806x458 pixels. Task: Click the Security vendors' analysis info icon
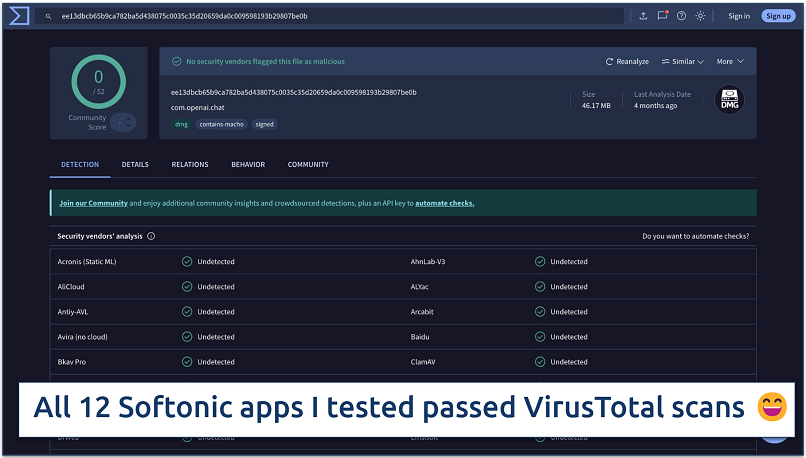[151, 236]
